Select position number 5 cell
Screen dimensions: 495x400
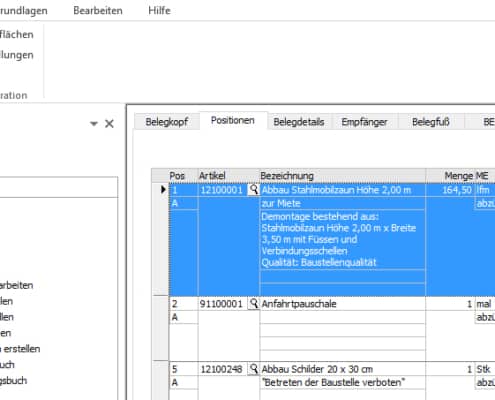pos(184,369)
